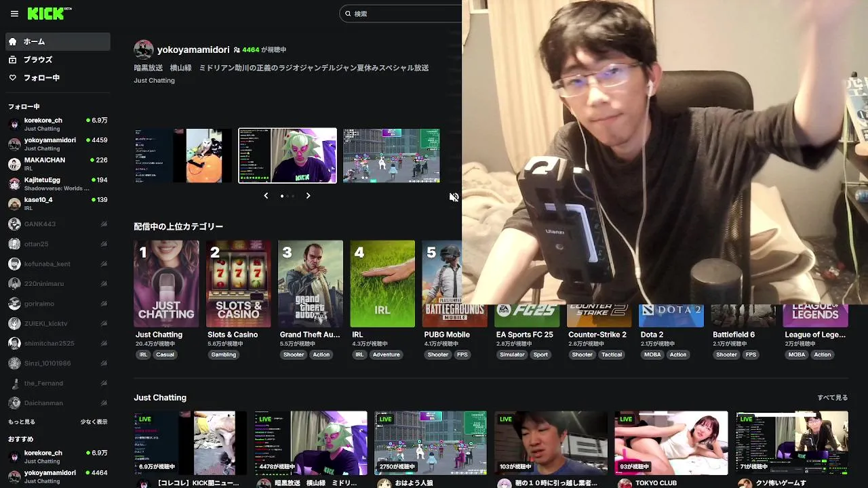This screenshot has width=868, height=488.
Task: Click shimitchan2525 channel avatar
Action: tap(14, 343)
